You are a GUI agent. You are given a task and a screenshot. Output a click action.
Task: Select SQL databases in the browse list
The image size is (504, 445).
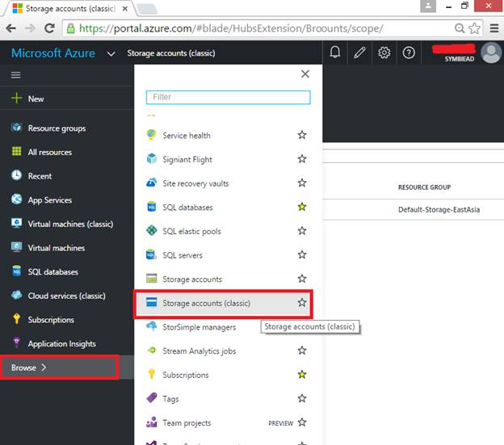point(187,208)
